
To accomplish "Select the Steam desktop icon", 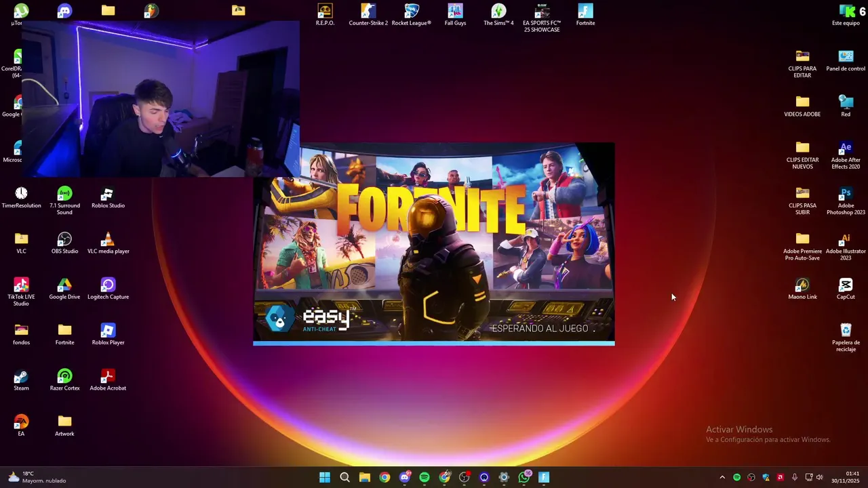I will click(21, 380).
